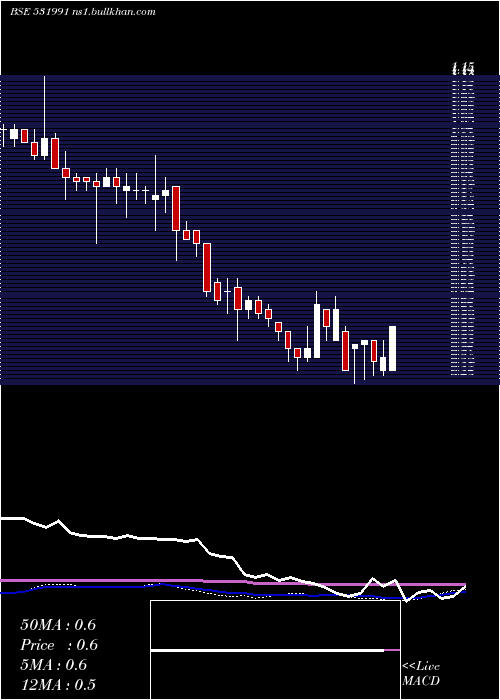
Task: Select the 5MA : 0.6 reading
Action: (54, 665)
